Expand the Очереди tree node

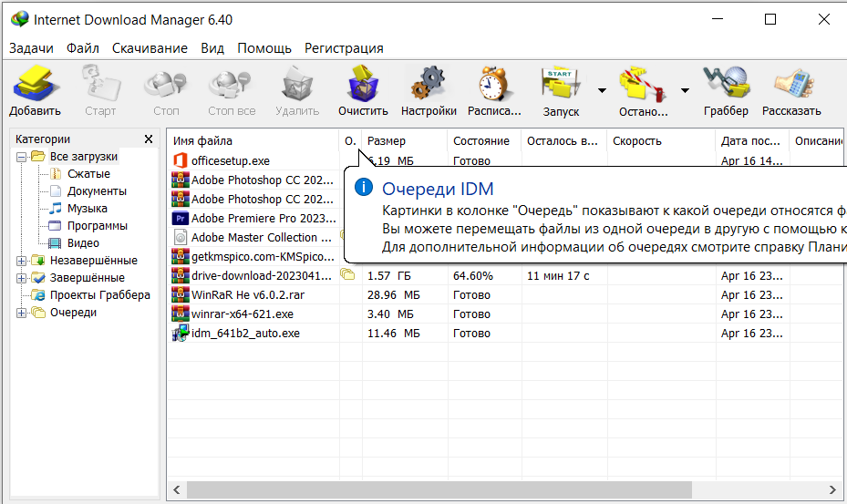pyautogui.click(x=21, y=313)
